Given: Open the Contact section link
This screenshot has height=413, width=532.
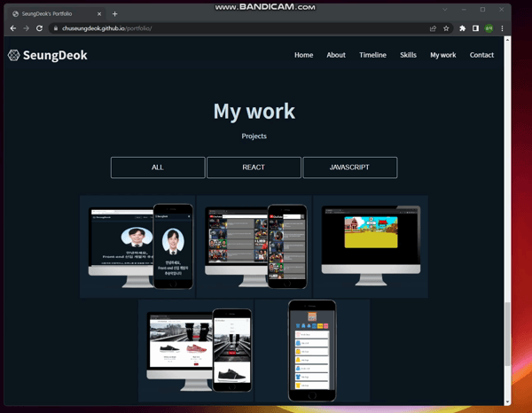Looking at the screenshot, I should (481, 55).
